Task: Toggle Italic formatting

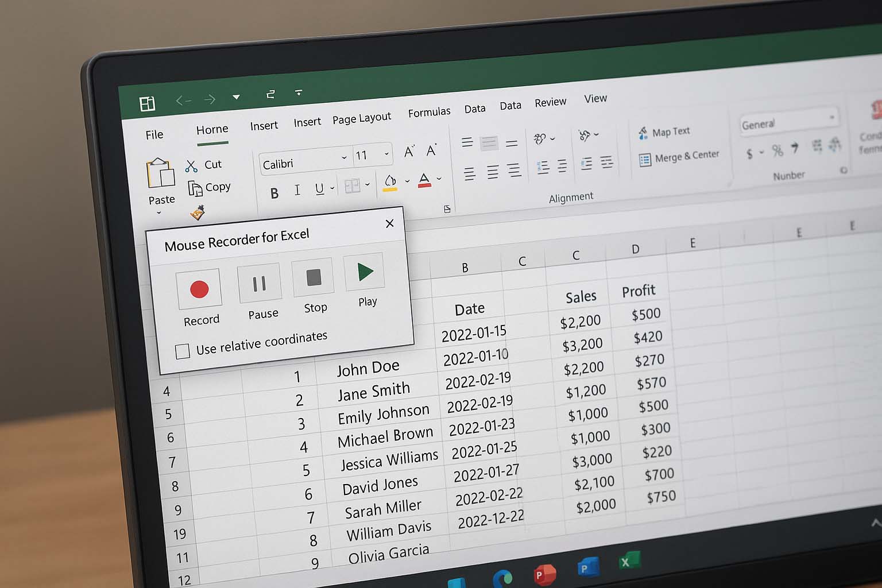Action: click(297, 190)
